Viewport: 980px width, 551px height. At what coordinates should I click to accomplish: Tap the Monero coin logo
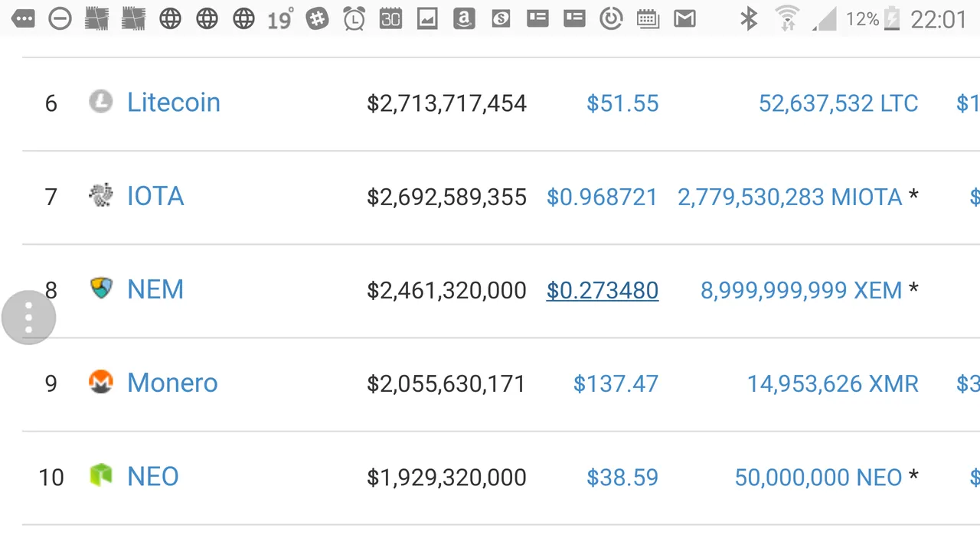pyautogui.click(x=100, y=382)
